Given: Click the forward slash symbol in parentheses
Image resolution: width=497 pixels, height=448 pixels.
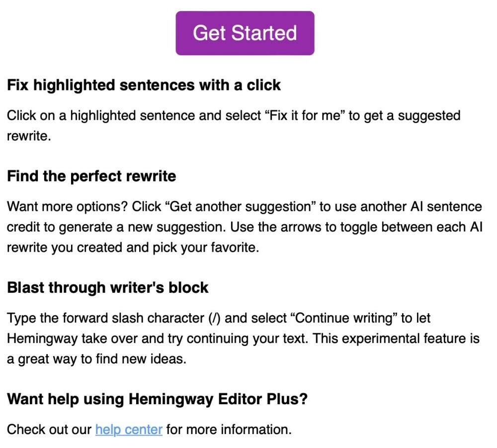Looking at the screenshot, I should pos(214,318).
